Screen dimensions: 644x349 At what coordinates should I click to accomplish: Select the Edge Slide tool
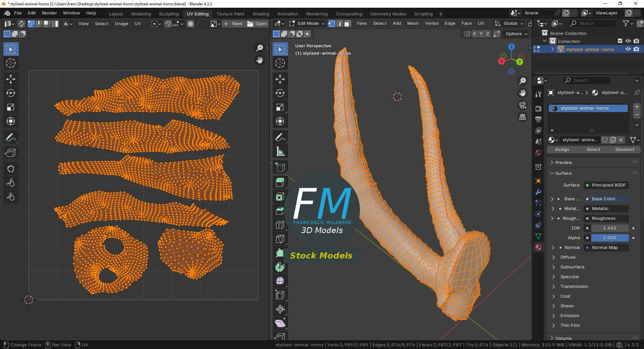click(x=280, y=295)
